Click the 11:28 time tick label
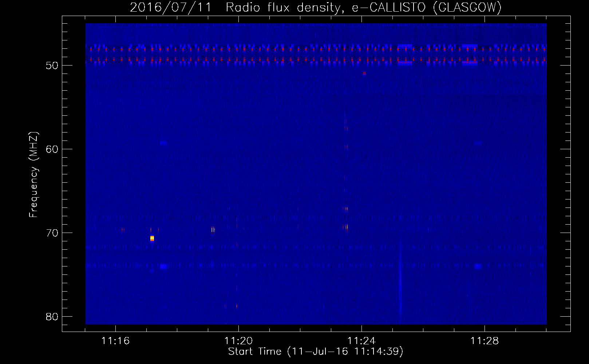The width and height of the screenshot is (589, 364). 485,341
